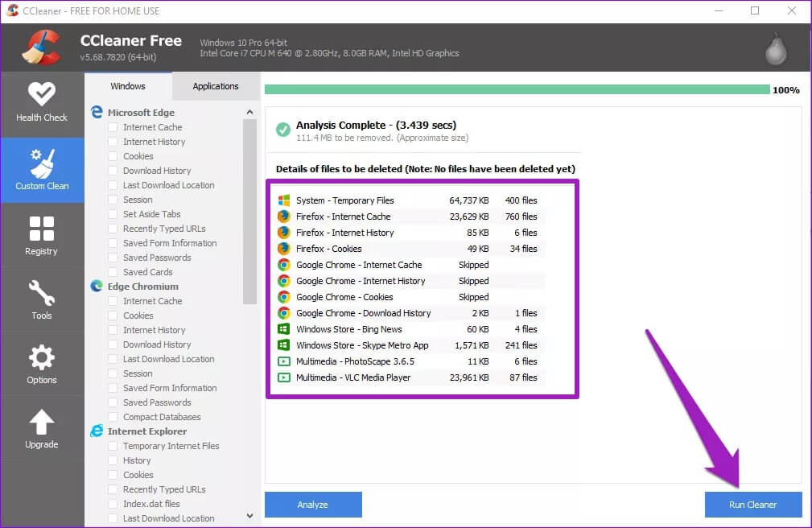Switch to the Applications tab
The image size is (812, 528).
point(216,86)
